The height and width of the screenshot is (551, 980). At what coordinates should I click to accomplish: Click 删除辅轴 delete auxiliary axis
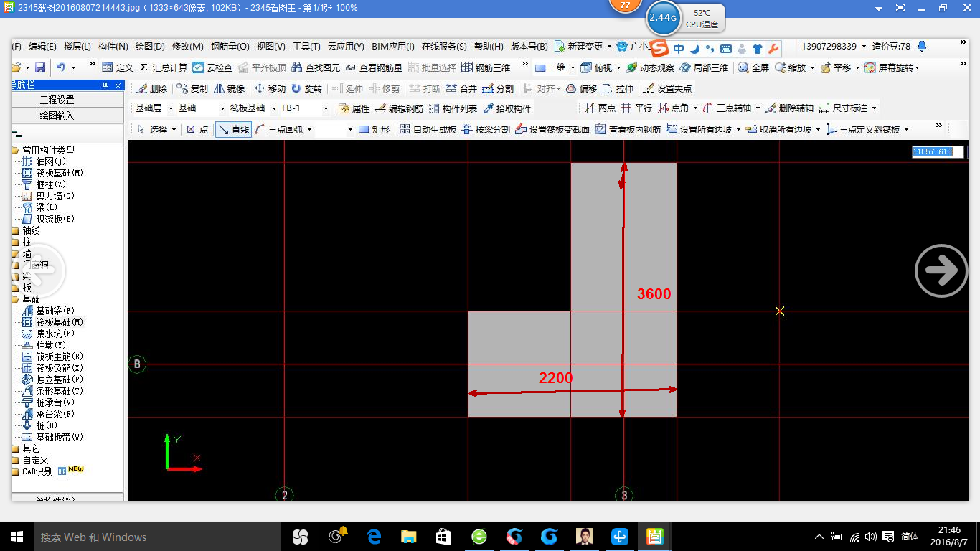click(789, 108)
